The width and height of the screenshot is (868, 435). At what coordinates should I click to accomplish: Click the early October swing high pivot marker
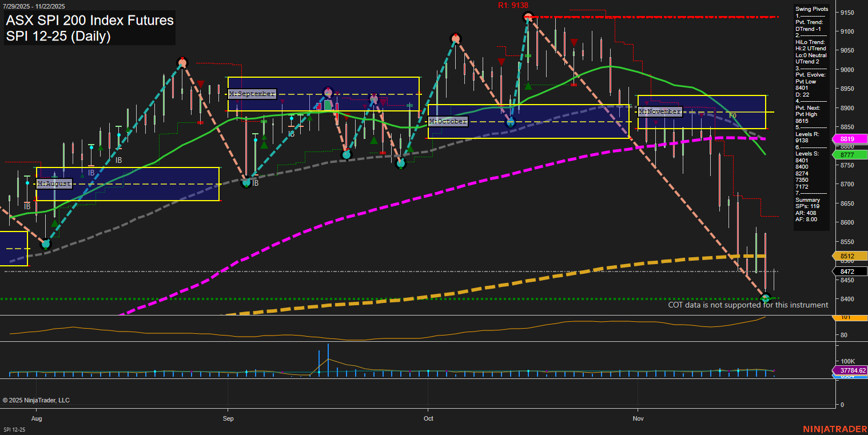(x=455, y=39)
